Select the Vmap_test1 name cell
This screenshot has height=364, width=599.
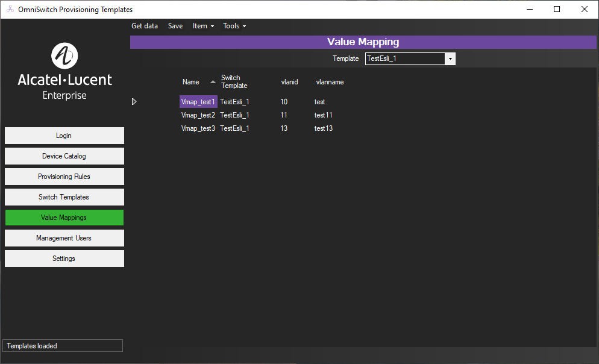pyautogui.click(x=198, y=102)
